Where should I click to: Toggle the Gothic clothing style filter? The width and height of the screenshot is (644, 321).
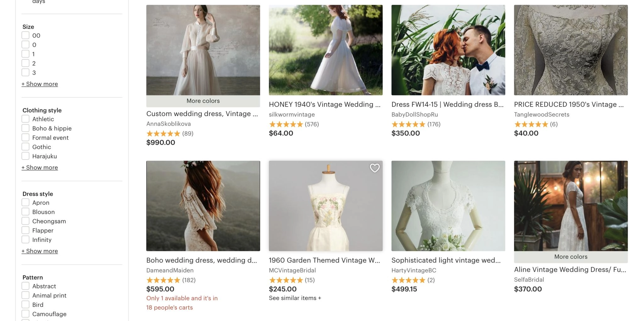(25, 147)
